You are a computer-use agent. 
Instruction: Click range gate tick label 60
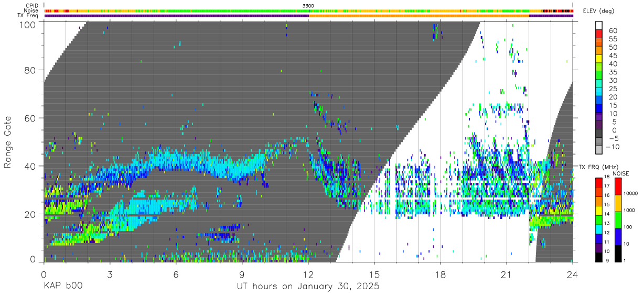[x=30, y=118]
